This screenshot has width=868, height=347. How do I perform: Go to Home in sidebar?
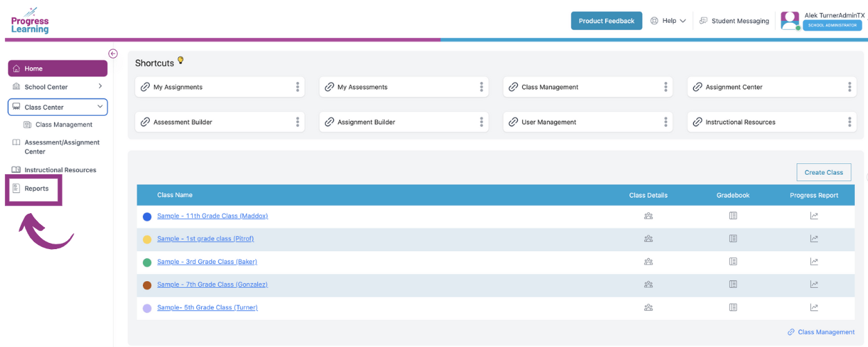pos(58,68)
